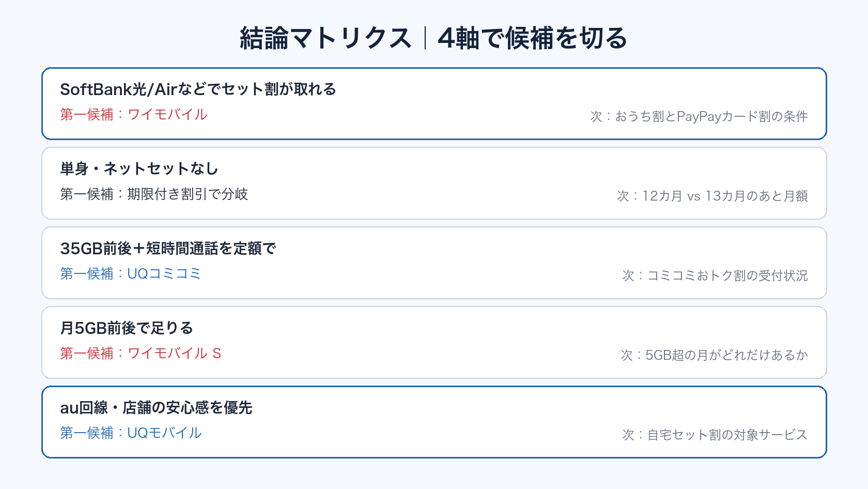This screenshot has height=489, width=868.
Task: Open the 第一候補：ワイモバイル link
Action: click(x=134, y=114)
